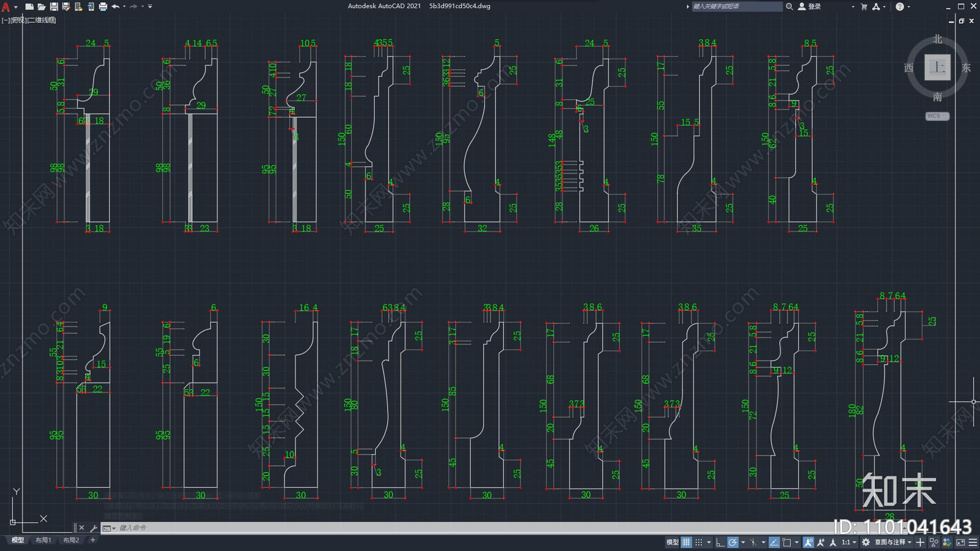Open the Customize Quick Access Toolbar dropdown
The image size is (980, 551).
150,7
